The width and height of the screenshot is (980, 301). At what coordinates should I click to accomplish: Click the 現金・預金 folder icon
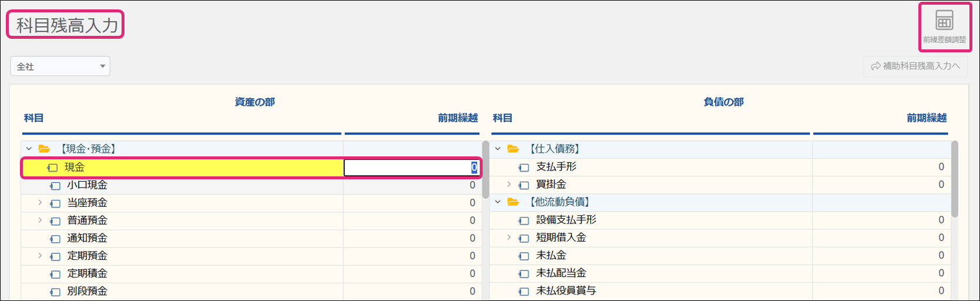pyautogui.click(x=44, y=149)
